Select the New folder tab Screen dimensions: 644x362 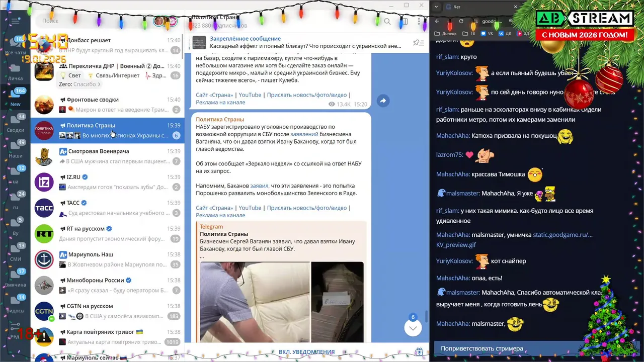coord(15,98)
